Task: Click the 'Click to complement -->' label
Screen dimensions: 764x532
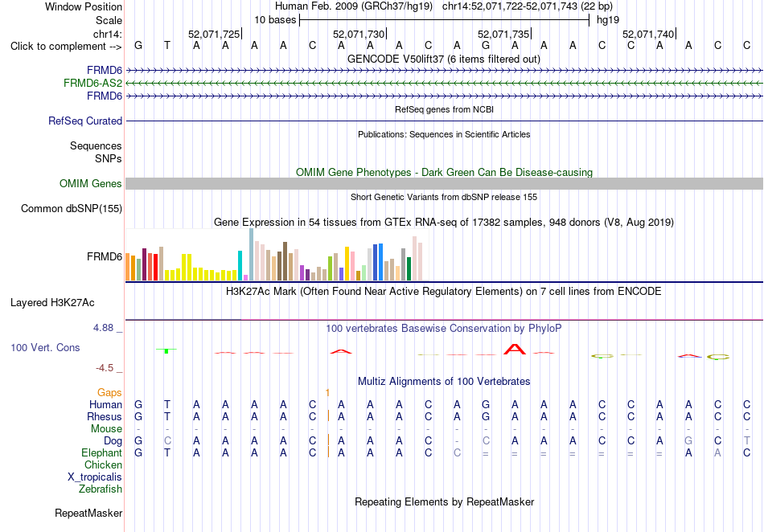Action: pos(66,47)
